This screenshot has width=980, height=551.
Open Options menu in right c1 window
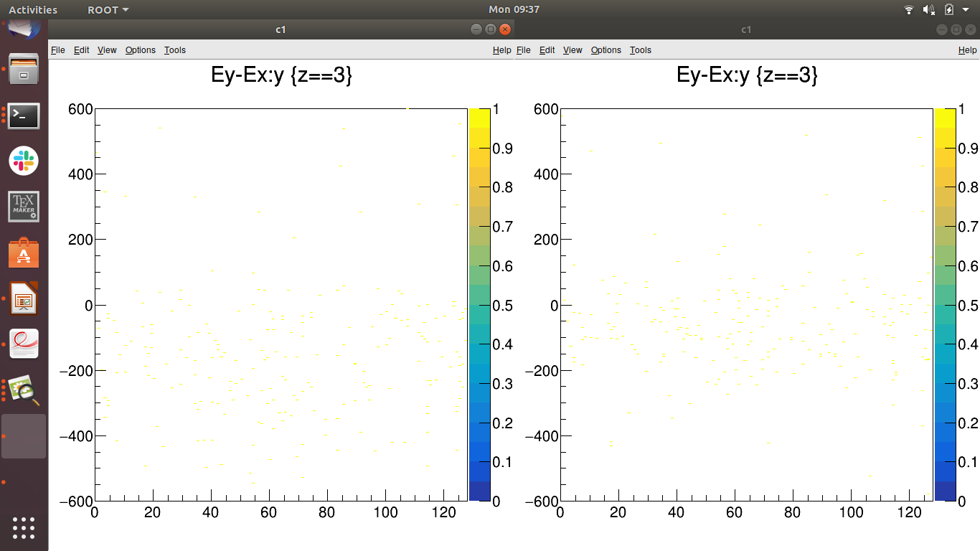point(606,50)
